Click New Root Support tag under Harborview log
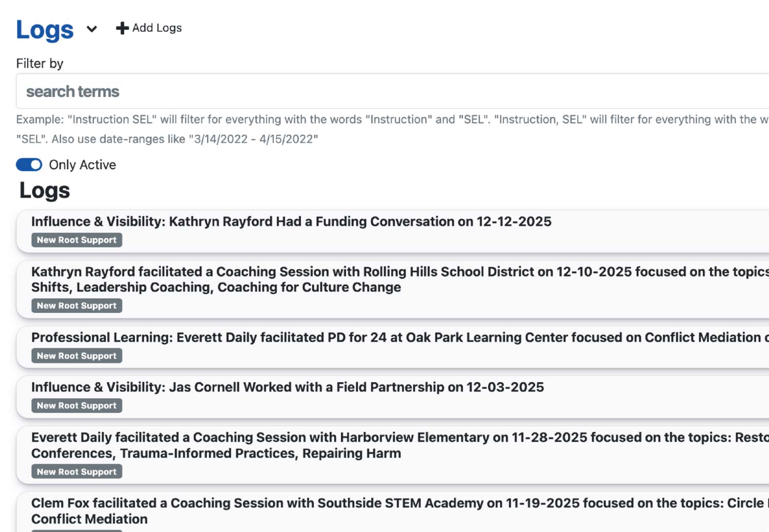This screenshot has height=532, width=769. point(77,472)
